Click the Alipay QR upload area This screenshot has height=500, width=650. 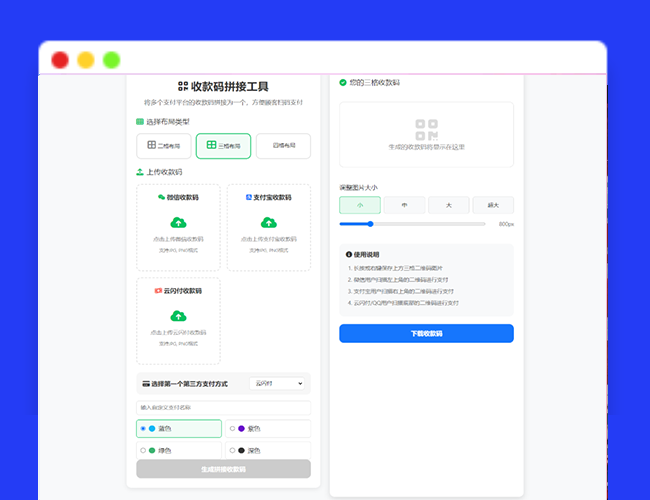pos(269,228)
